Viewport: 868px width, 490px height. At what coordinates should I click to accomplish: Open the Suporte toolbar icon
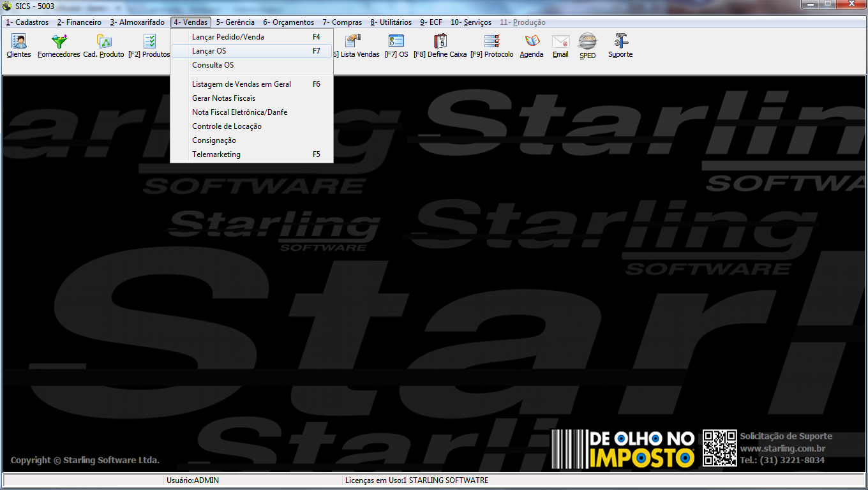tap(620, 47)
